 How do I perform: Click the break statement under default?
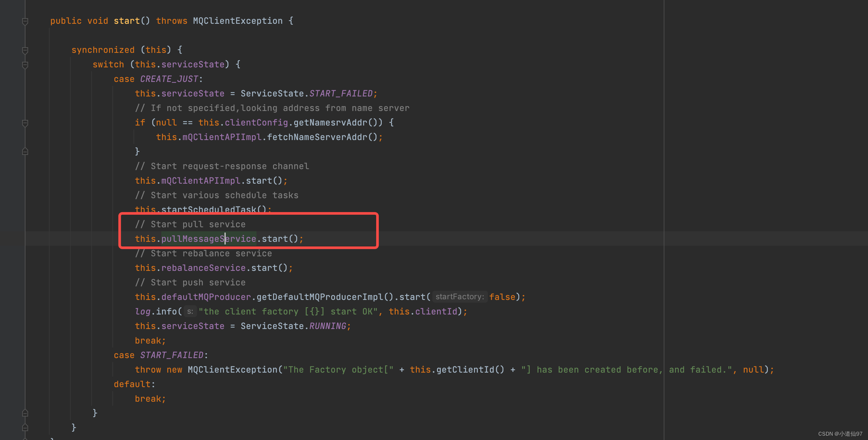[150, 399]
